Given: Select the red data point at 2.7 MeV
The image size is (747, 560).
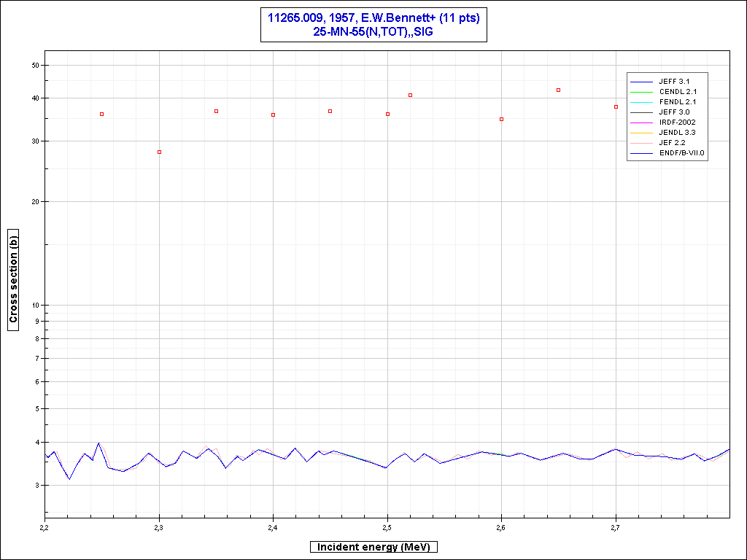Looking at the screenshot, I should coord(616,106).
